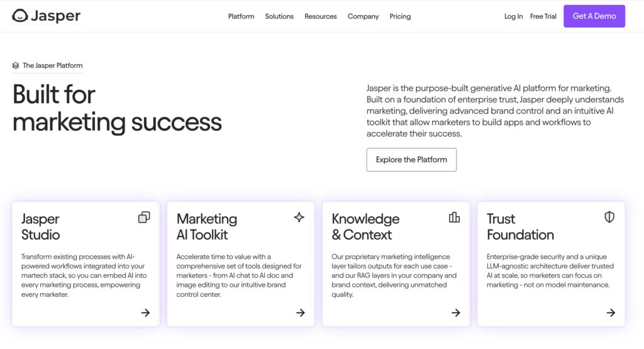Viewport: 644px width, 349px height.
Task: Follow the arrow on the Knowledge & Context card
Action: tap(456, 313)
